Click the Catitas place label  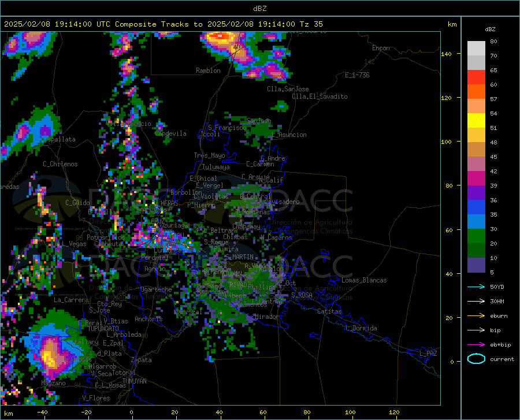pos(329,311)
